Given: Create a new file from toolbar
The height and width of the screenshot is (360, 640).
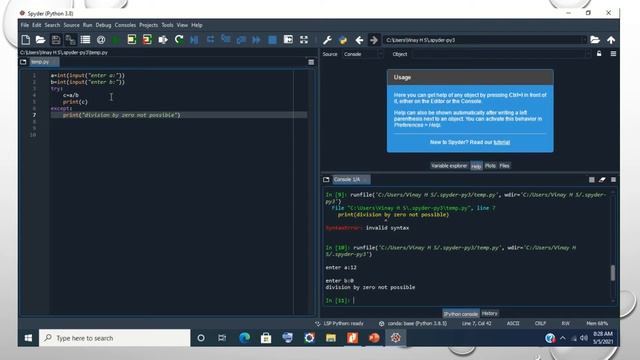Looking at the screenshot, I should (x=25, y=40).
